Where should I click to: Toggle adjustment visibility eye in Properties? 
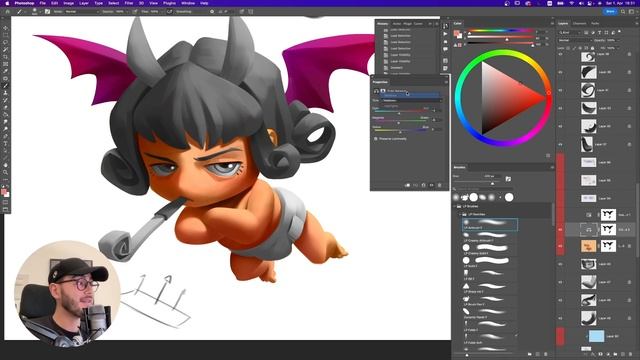click(x=431, y=185)
